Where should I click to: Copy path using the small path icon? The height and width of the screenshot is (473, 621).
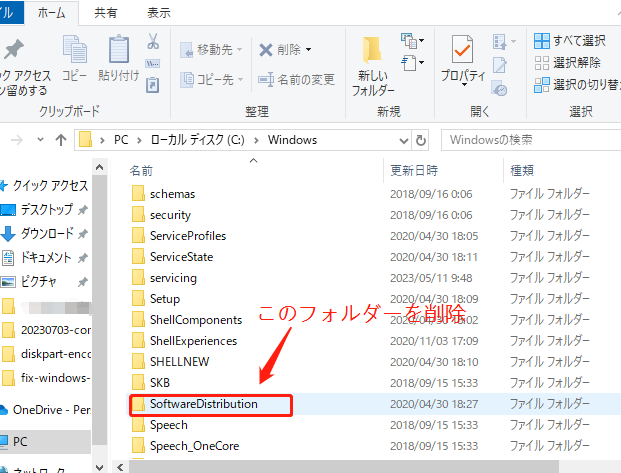[153, 63]
